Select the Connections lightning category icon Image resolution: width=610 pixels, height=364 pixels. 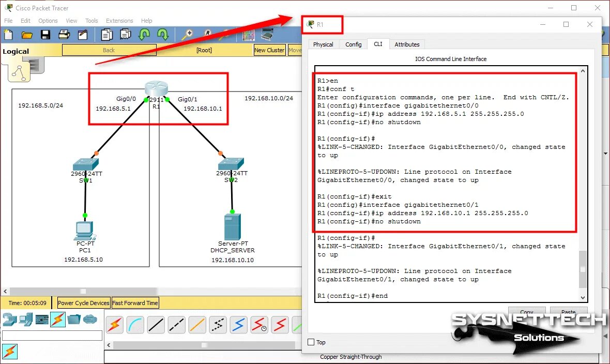[x=57, y=320]
